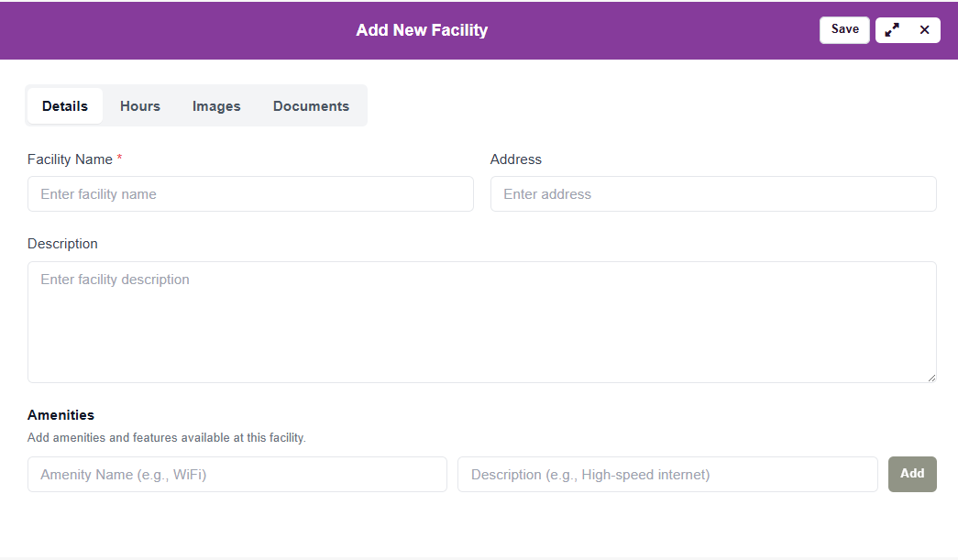The width and height of the screenshot is (958, 560).
Task: Click the Facility Name label
Action: click(x=70, y=159)
